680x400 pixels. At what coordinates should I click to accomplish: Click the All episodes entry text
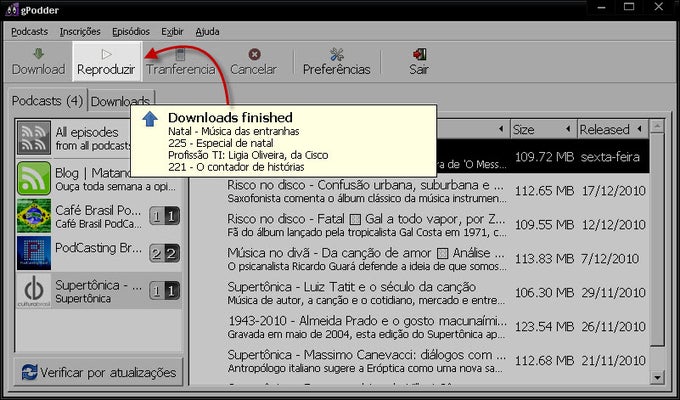[x=87, y=132]
